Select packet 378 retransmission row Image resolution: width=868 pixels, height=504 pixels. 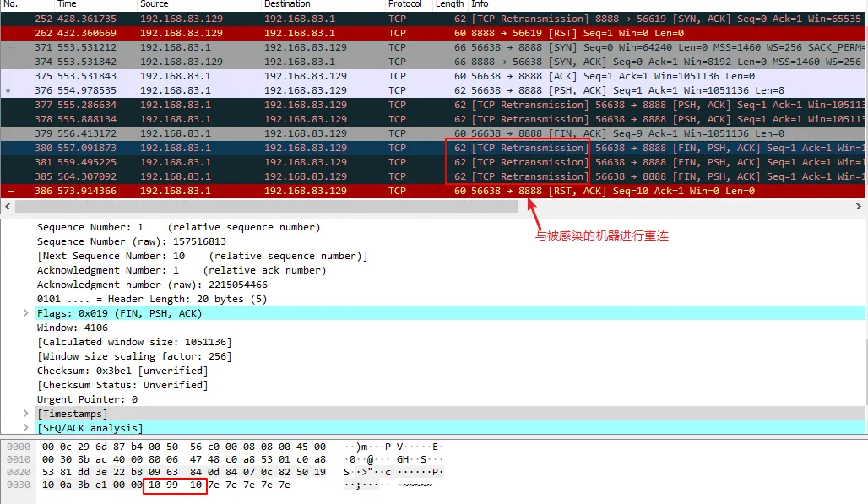click(433, 120)
